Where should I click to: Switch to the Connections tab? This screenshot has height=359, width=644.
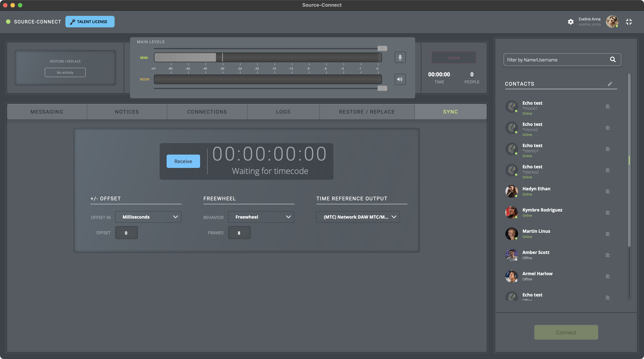click(207, 112)
